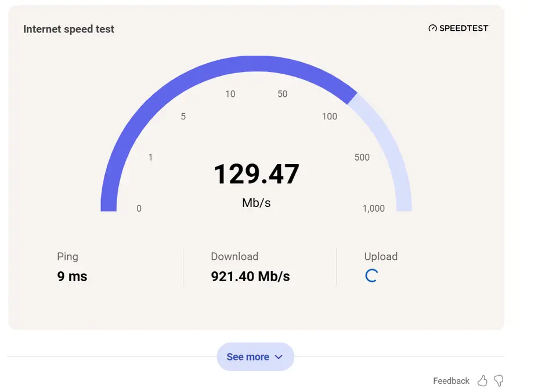This screenshot has width=549, height=392.
Task: Click the chevron arrow beside See more
Action: point(279,357)
